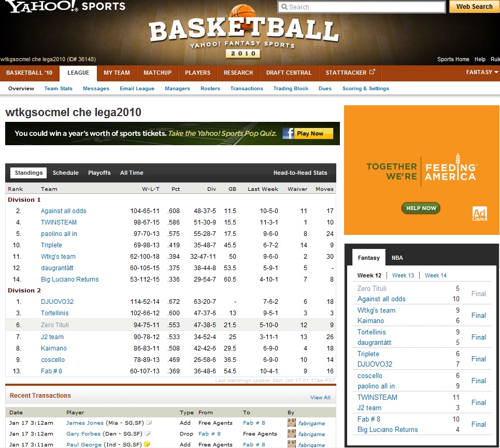Select the NBA tab in the scoreboard panel
Screen dimensions: 500x448
click(x=397, y=258)
